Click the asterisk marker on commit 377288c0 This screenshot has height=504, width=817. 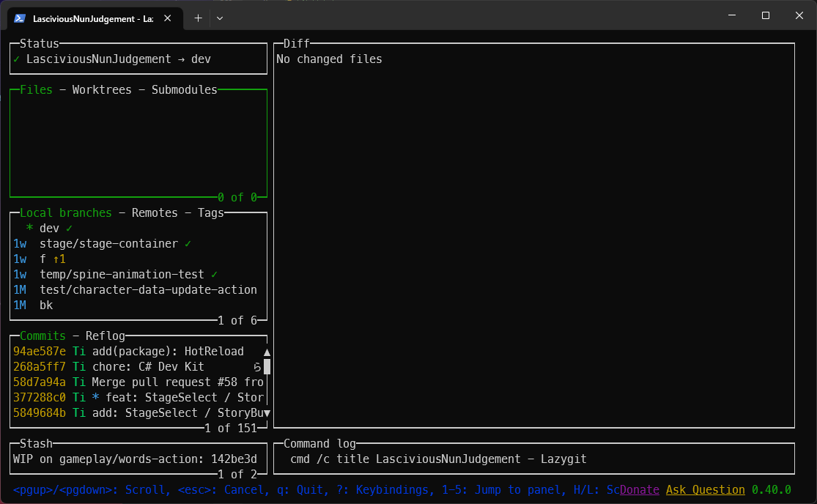95,397
